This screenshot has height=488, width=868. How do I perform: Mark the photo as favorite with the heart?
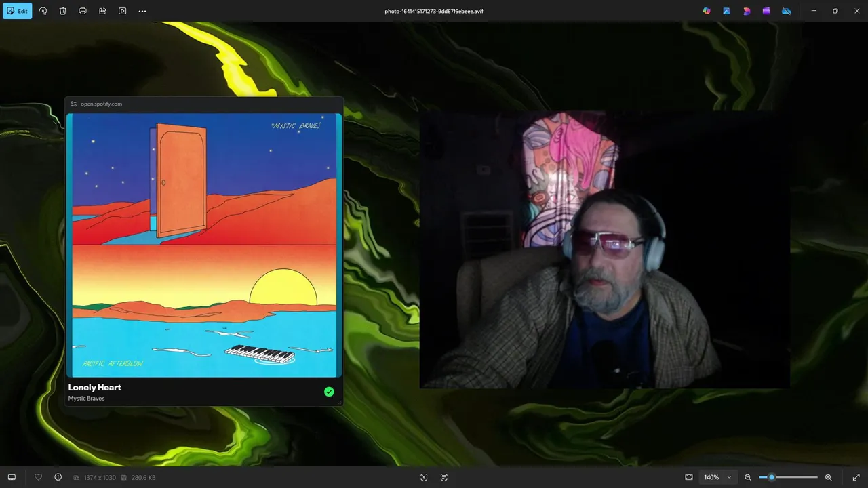pyautogui.click(x=38, y=477)
